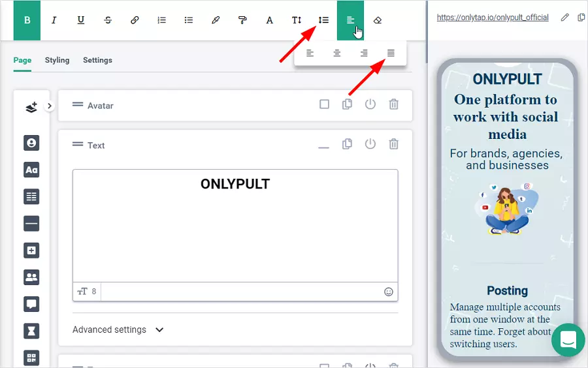Viewport: 588px width, 368px height.
Task: Click inside the ONLYPULT text editor
Action: (x=235, y=228)
